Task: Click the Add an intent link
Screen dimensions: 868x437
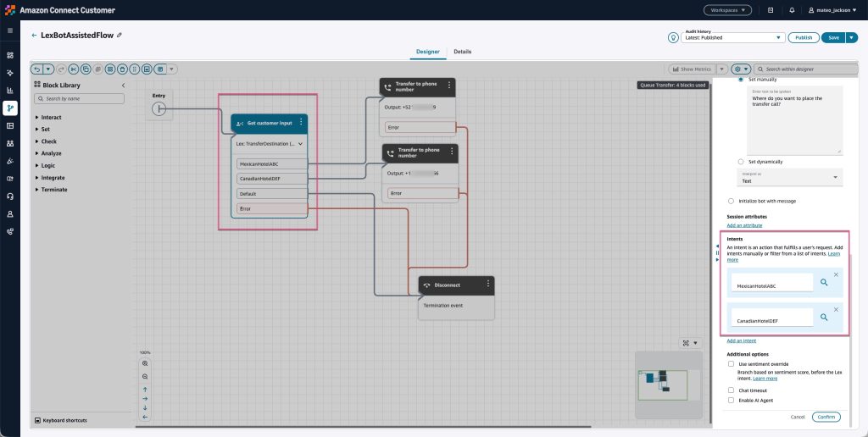Action: [741, 340]
